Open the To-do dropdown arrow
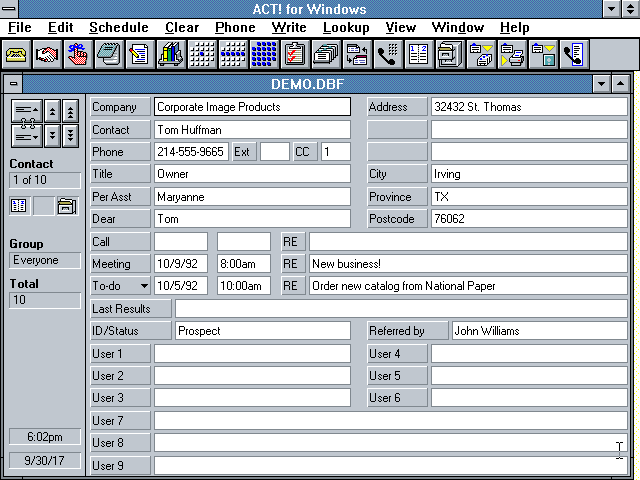This screenshot has width=640, height=480. pos(144,286)
